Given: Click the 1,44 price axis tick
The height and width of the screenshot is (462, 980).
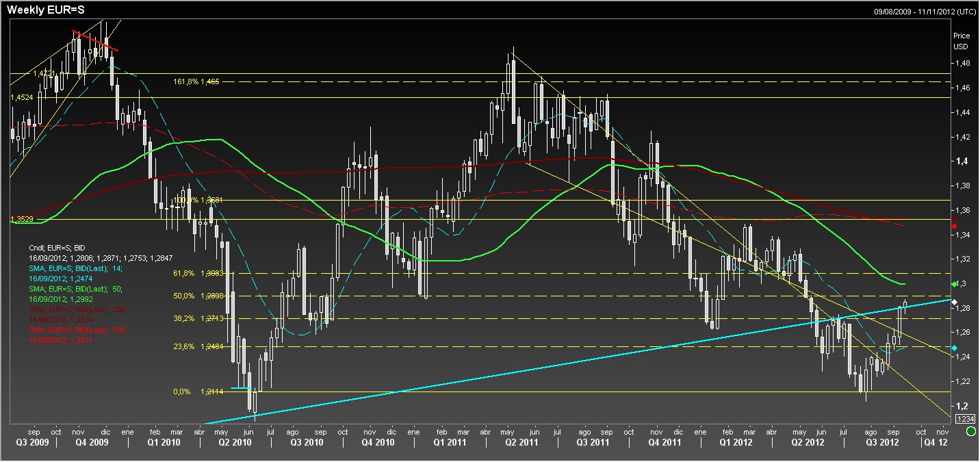Looking at the screenshot, I should [962, 112].
